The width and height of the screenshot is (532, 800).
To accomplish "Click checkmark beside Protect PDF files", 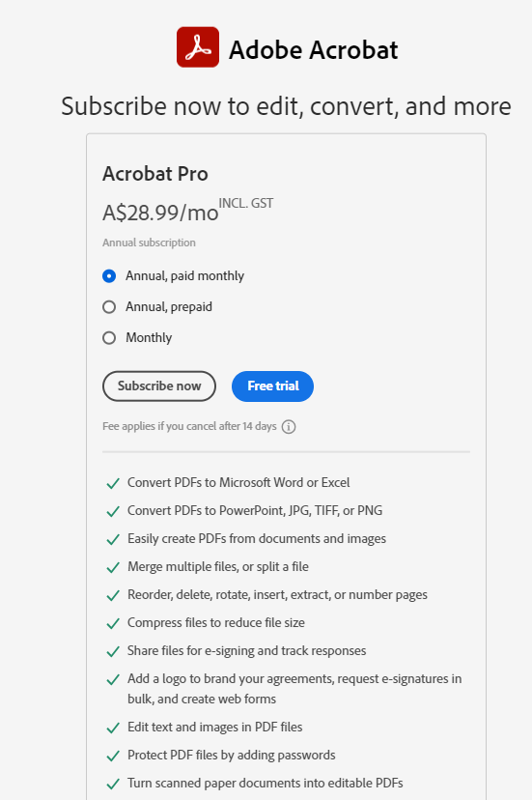I will 113,756.
